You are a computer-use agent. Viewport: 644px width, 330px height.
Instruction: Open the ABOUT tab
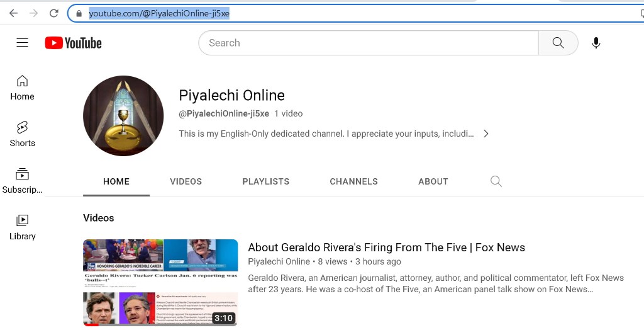coord(433,181)
